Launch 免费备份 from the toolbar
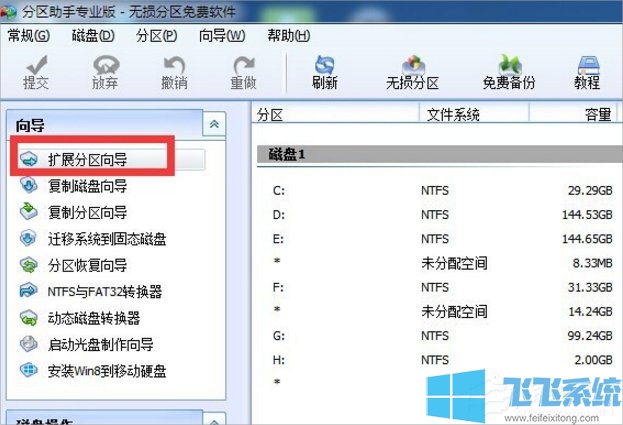Image resolution: width=623 pixels, height=425 pixels. tap(510, 70)
